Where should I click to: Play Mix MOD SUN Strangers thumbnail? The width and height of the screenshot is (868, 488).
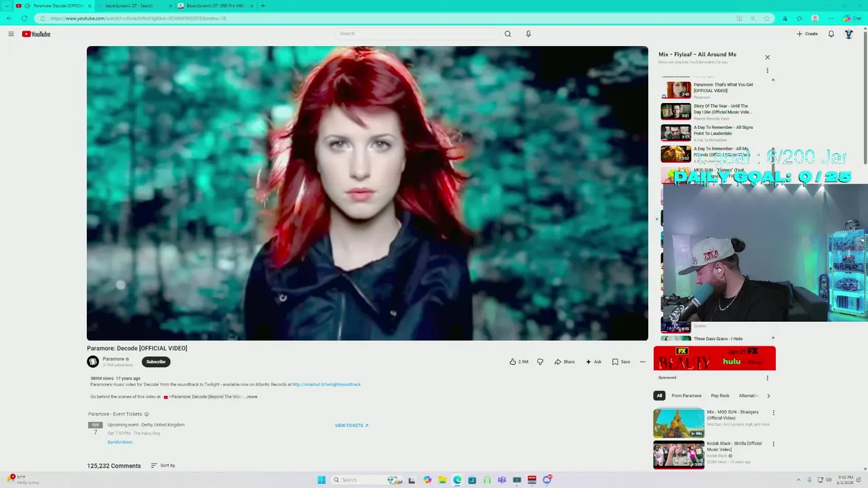[x=679, y=424]
